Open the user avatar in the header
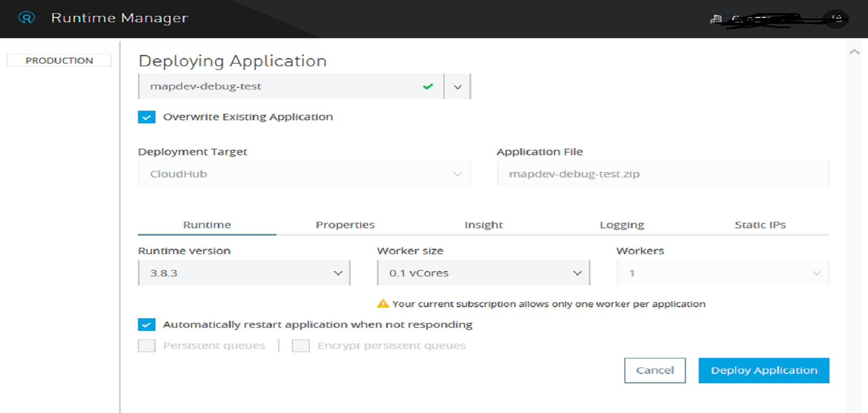This screenshot has height=413, width=868. pos(836,19)
